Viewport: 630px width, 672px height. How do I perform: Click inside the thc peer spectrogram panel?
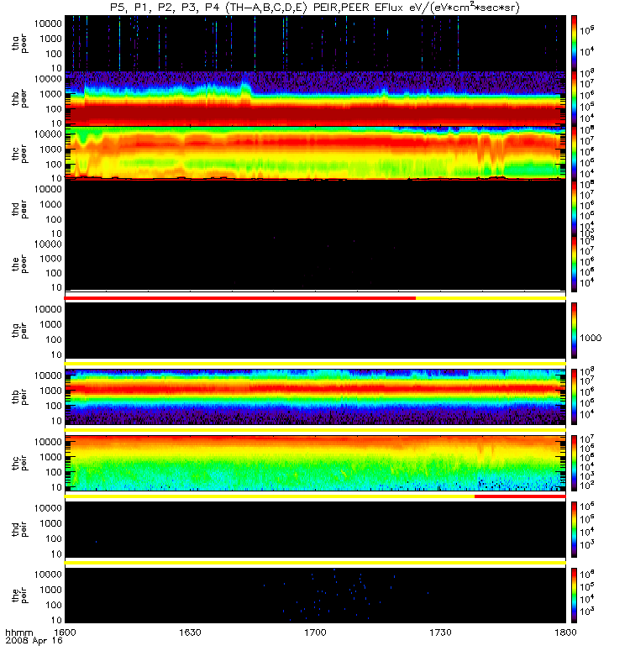pos(315,153)
